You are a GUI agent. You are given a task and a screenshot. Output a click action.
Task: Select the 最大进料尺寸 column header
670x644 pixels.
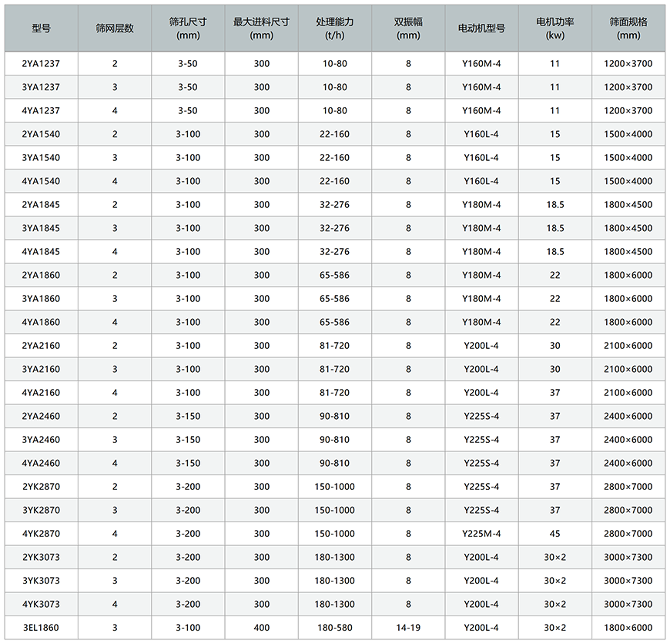pos(261,29)
